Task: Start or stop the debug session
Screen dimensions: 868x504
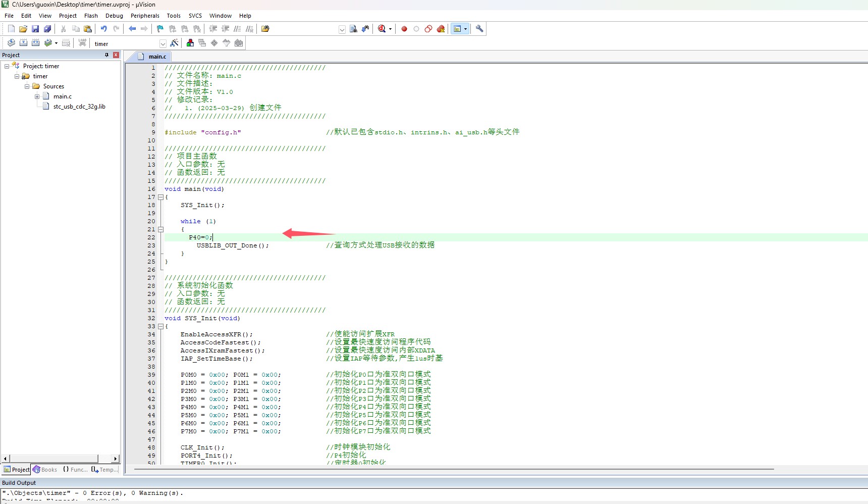Action: pos(382,29)
